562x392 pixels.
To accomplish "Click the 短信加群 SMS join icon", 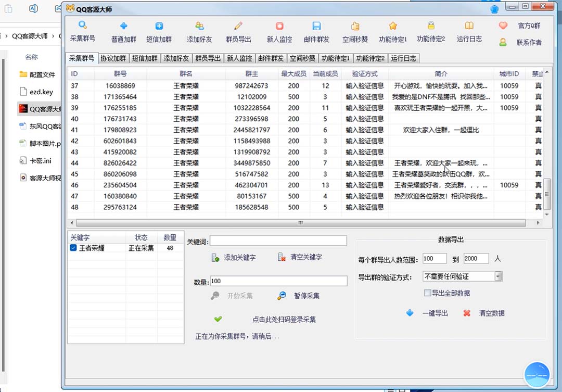I will coord(159,29).
